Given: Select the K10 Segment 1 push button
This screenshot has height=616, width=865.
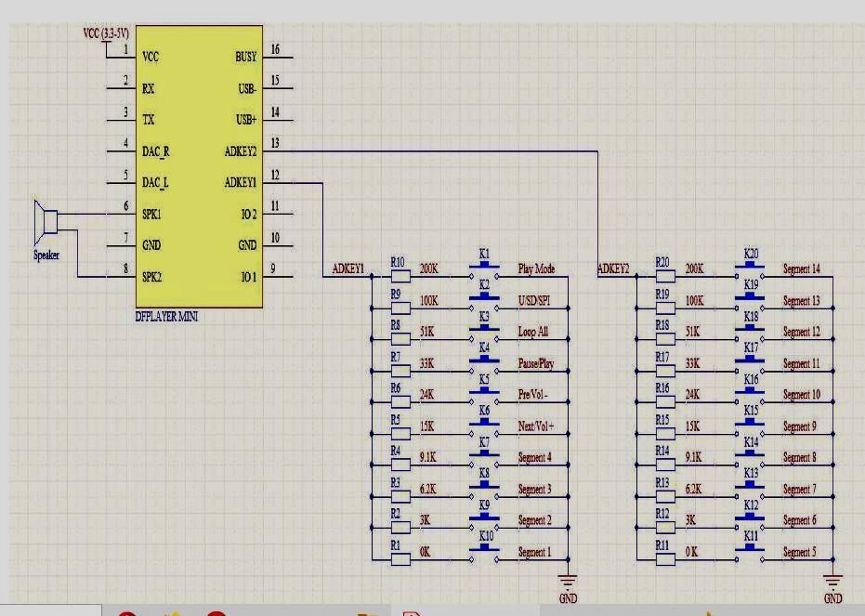Looking at the screenshot, I should [x=484, y=554].
